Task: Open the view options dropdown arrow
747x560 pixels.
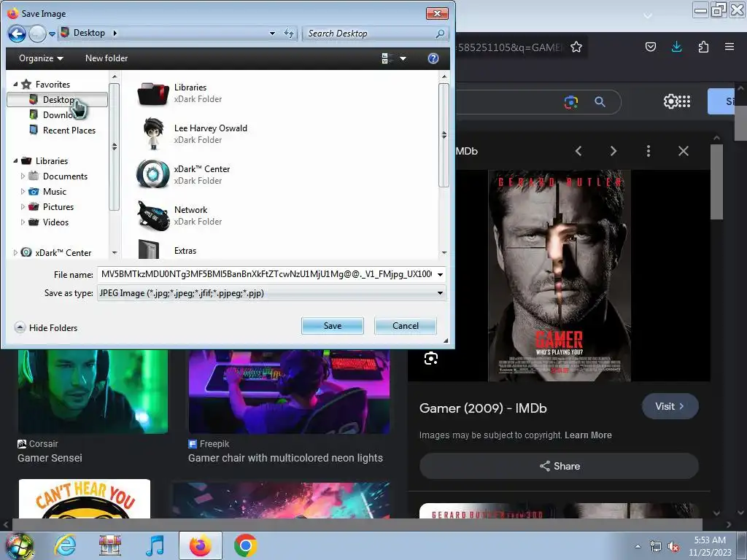Action: point(403,58)
